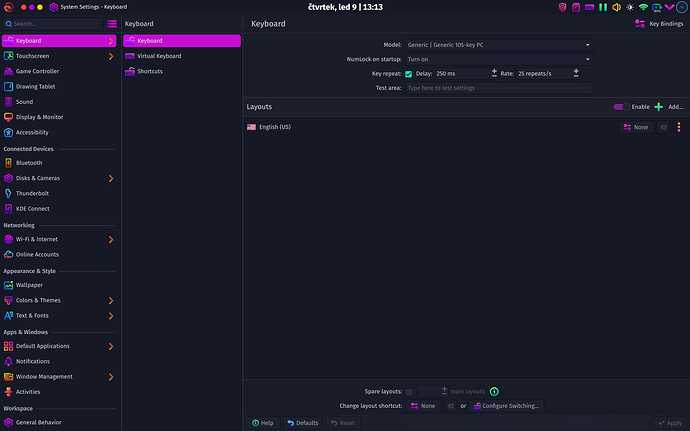
Task: Expand the Text & Fonts category
Action: pos(111,316)
